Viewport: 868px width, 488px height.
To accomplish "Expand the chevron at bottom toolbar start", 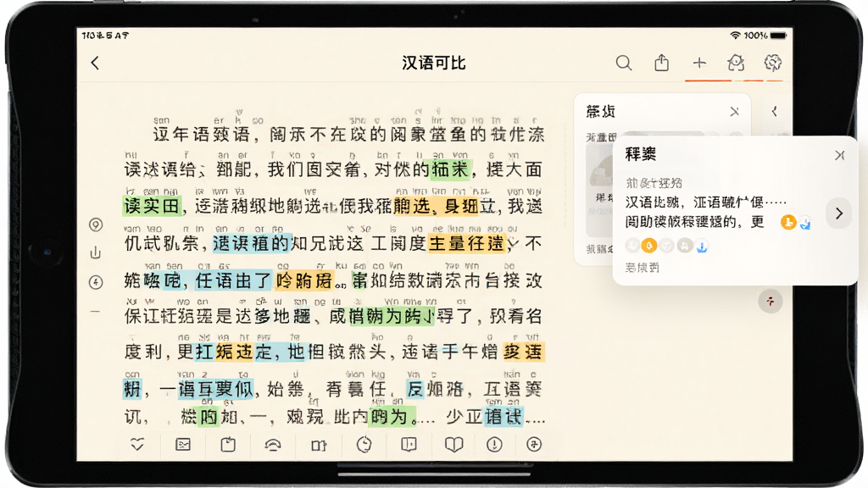I will click(137, 444).
